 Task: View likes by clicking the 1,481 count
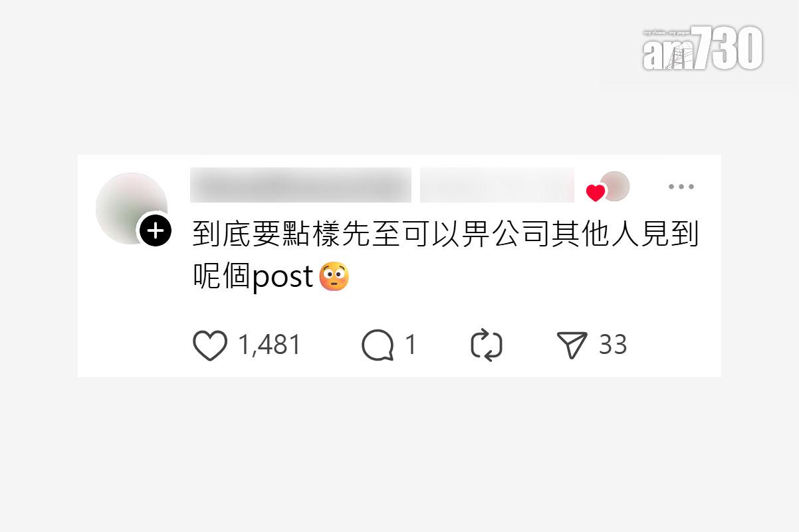[x=269, y=345]
